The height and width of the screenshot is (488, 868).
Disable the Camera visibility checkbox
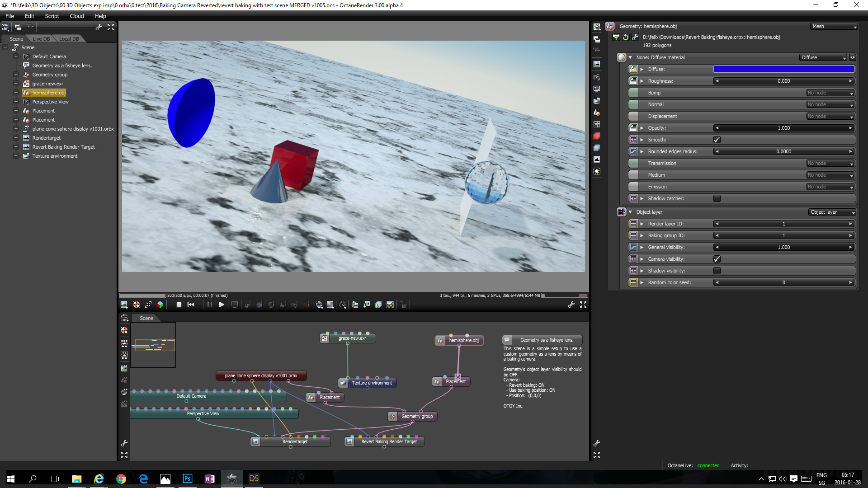pos(717,259)
